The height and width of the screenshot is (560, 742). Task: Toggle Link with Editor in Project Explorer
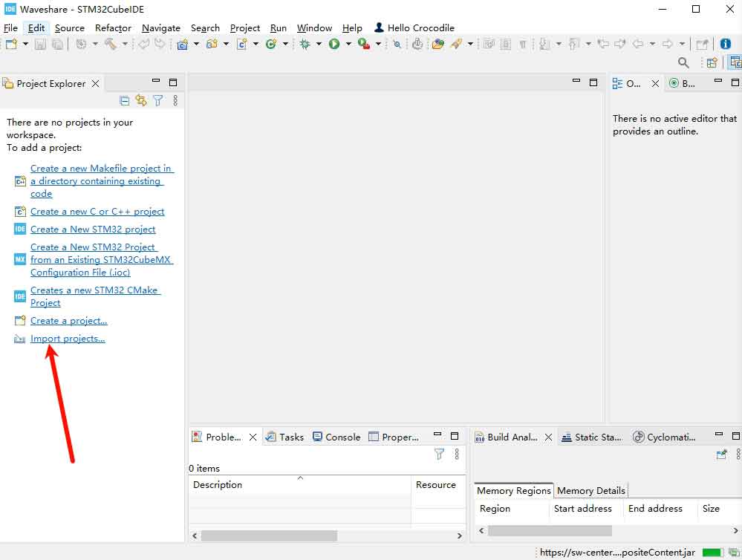(x=141, y=100)
